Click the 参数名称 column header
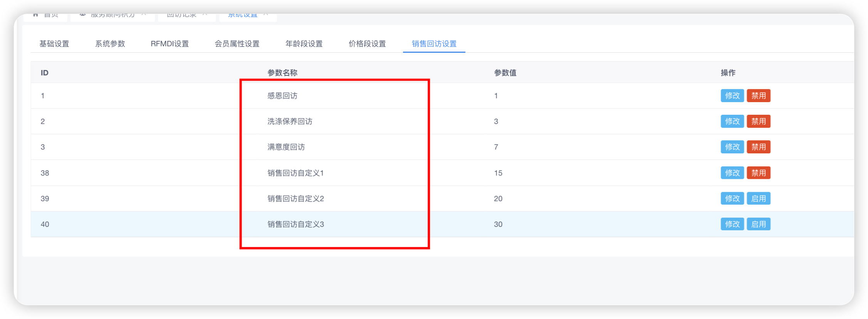 [x=282, y=73]
